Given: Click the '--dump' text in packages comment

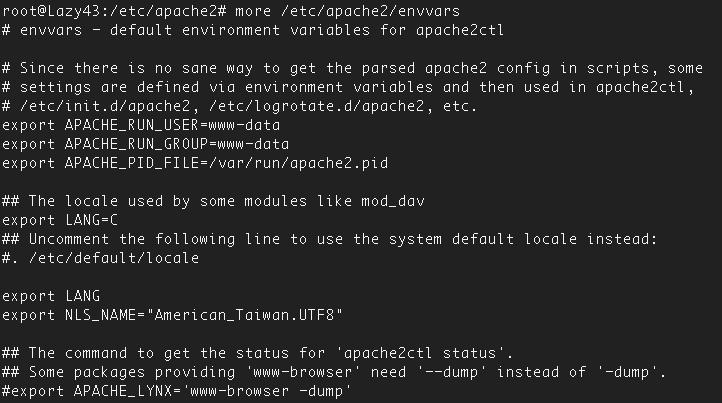Looking at the screenshot, I should click(451, 372).
